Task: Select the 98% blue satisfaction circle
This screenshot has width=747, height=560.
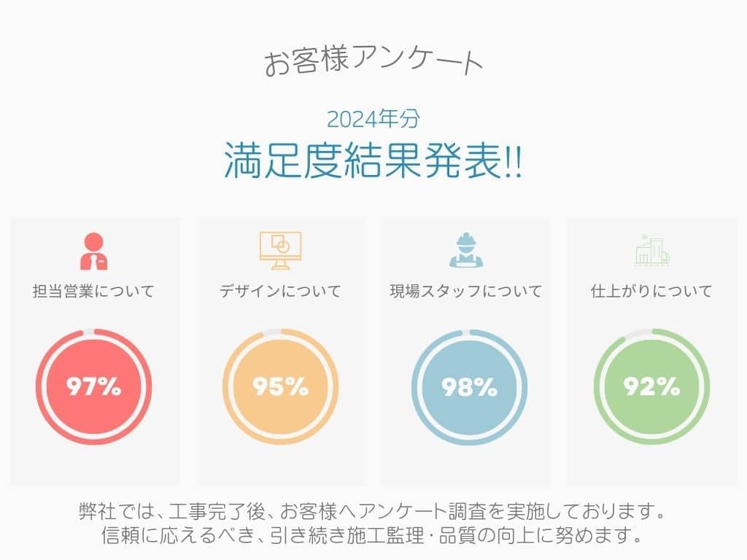Action: 469,386
